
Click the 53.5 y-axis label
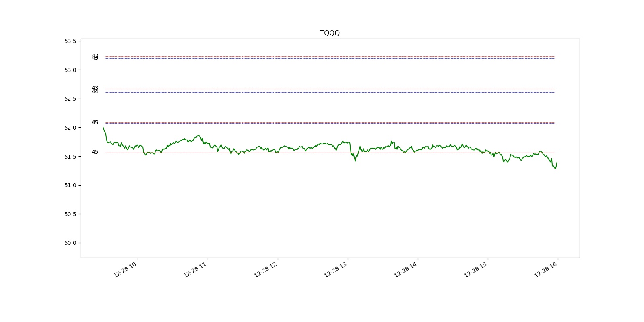point(70,41)
